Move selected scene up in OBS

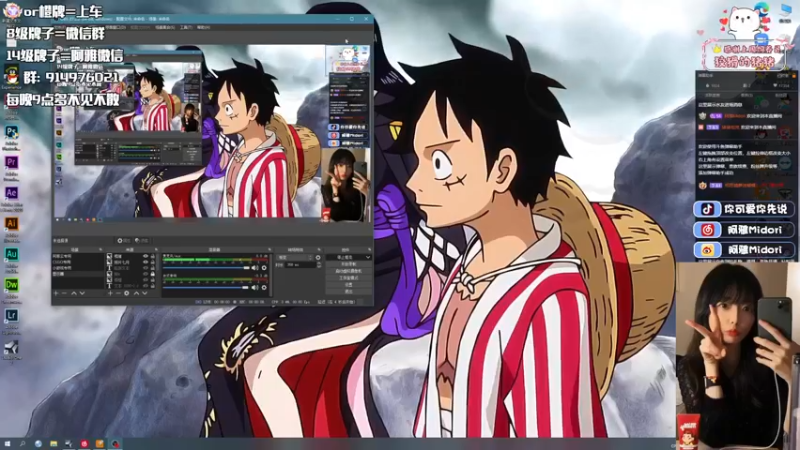74,293
